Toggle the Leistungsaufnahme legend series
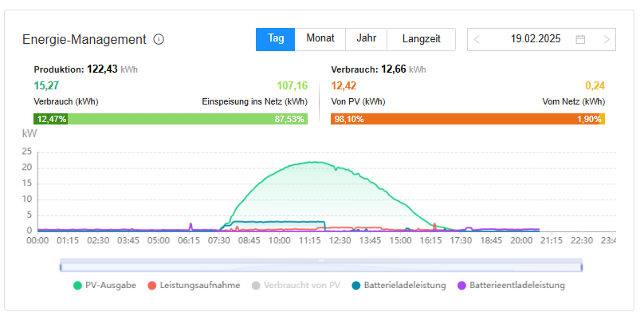The width and height of the screenshot is (644, 316). [194, 285]
